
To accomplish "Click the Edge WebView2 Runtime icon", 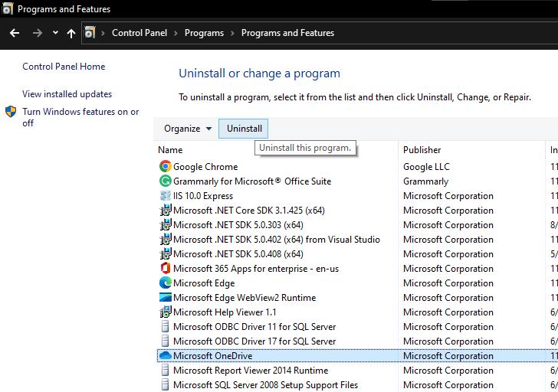I will (165, 298).
